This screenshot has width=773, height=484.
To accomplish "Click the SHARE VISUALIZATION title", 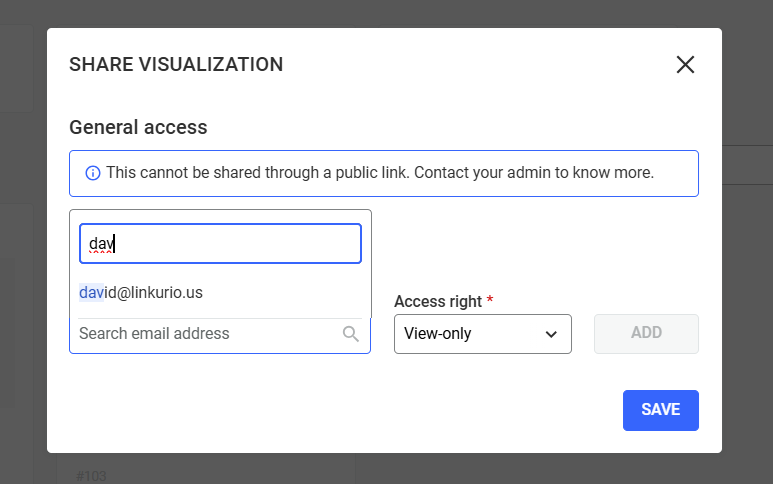I will click(176, 65).
